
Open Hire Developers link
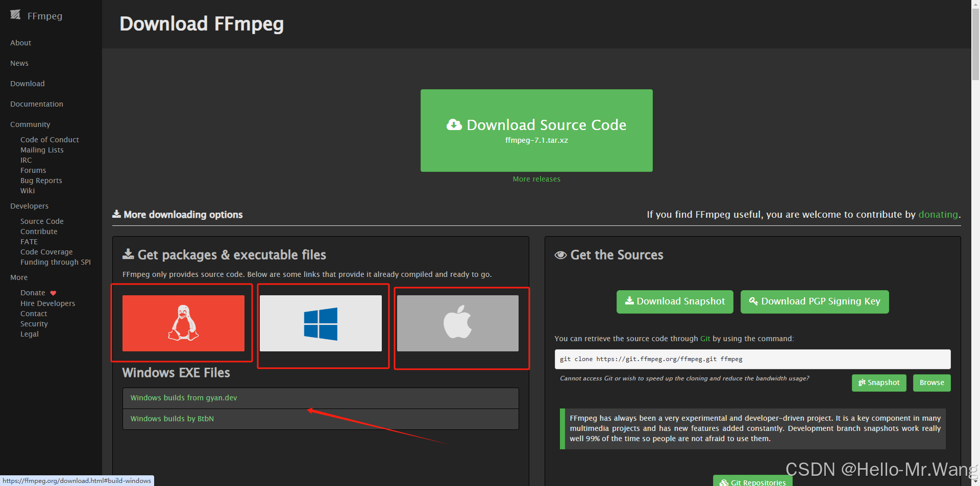(x=47, y=303)
